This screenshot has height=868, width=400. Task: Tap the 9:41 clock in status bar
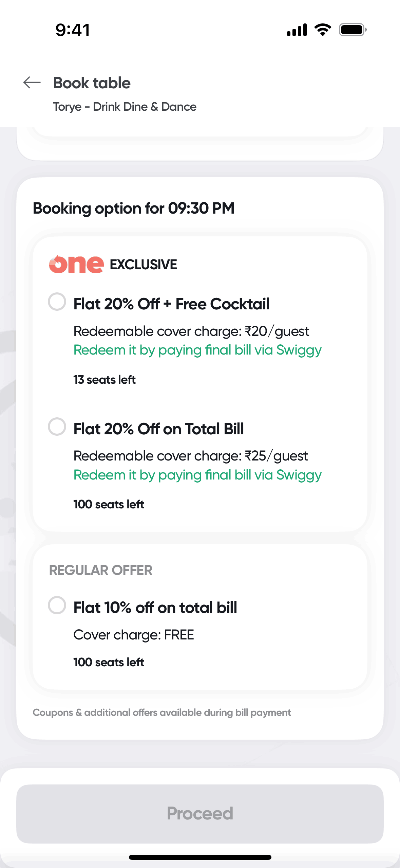(73, 30)
